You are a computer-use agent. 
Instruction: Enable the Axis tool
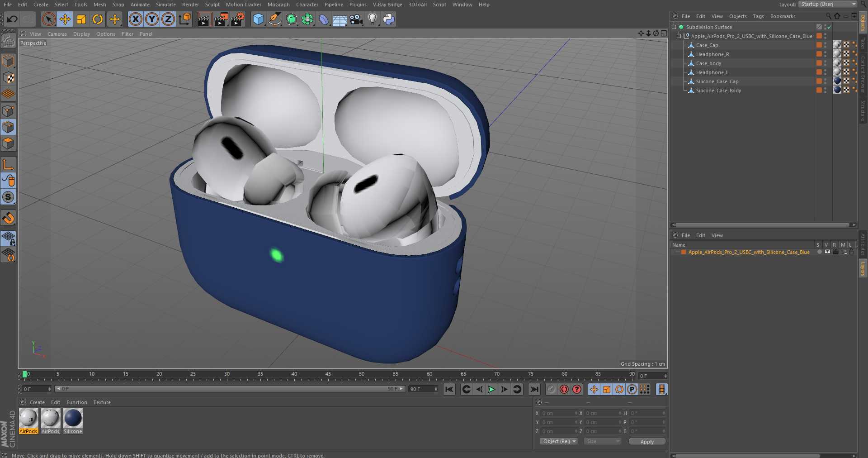point(8,164)
